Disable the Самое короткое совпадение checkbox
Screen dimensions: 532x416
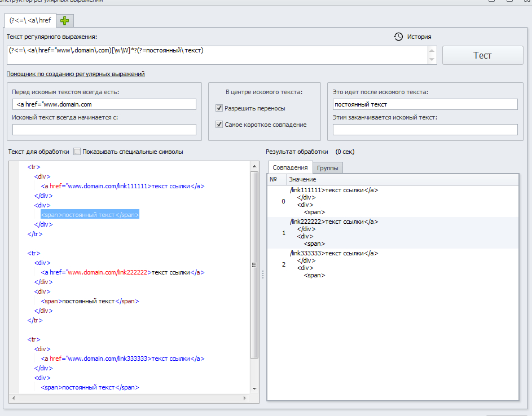pos(219,125)
